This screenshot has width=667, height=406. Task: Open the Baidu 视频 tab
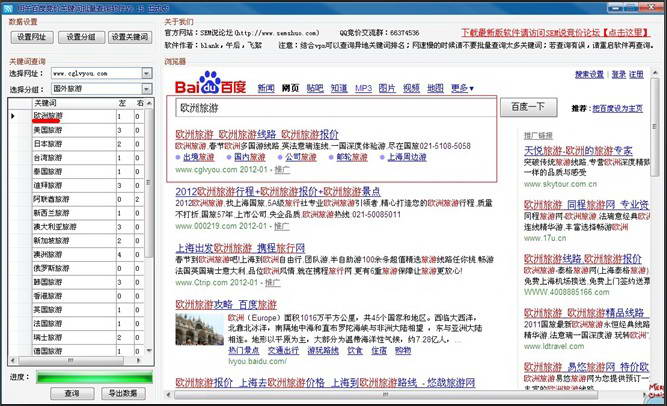pyautogui.click(x=411, y=88)
